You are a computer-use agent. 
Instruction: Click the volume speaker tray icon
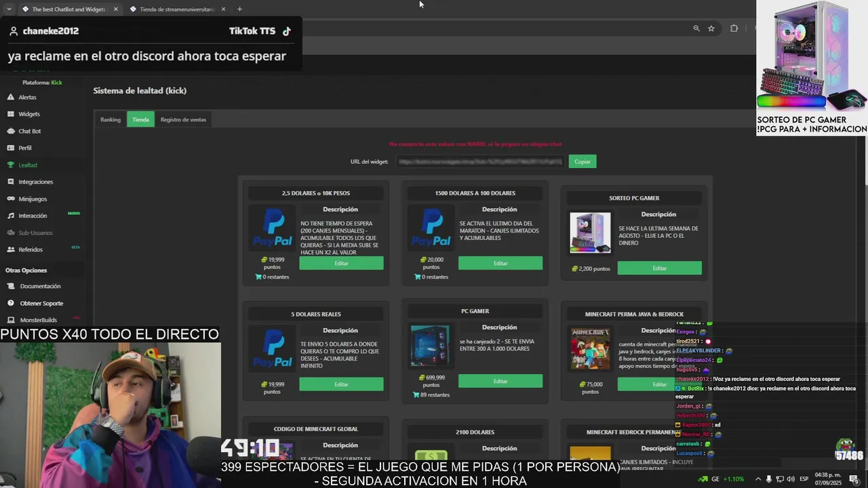[791, 479]
